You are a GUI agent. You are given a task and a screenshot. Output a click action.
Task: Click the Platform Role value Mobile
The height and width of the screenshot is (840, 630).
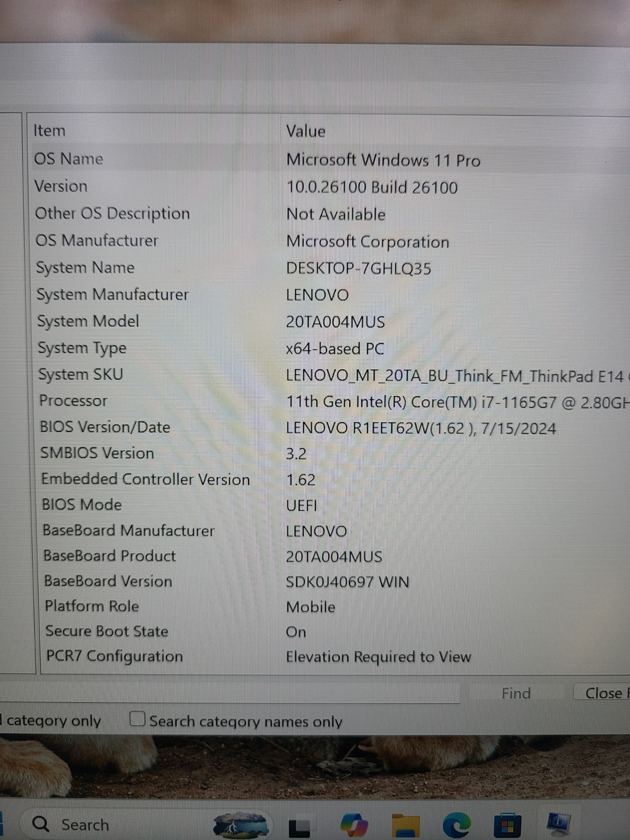(x=311, y=607)
